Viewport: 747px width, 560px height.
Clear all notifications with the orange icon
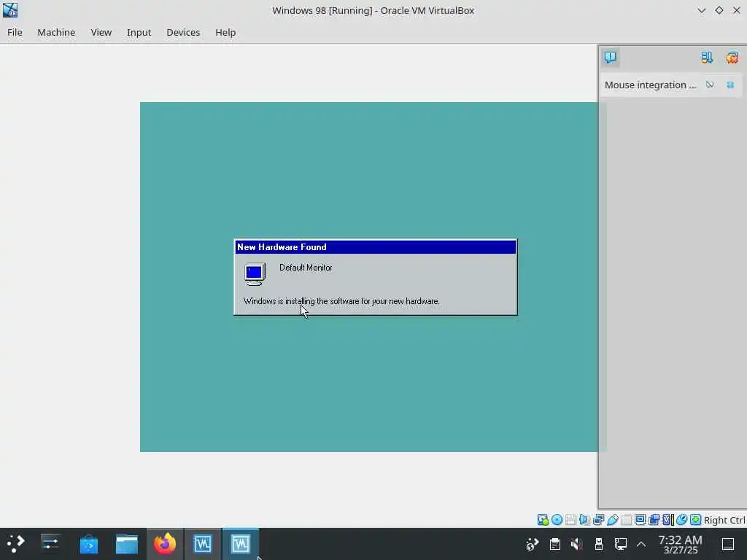point(732,57)
